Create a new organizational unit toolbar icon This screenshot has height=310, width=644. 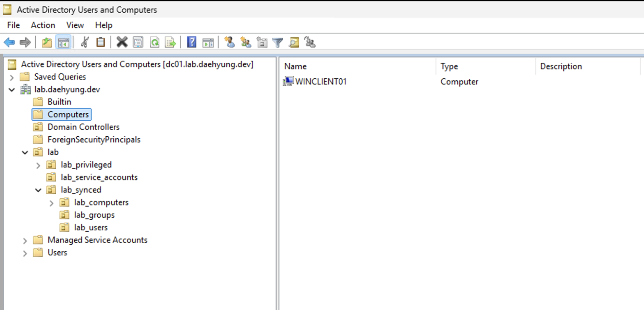pyautogui.click(x=262, y=42)
